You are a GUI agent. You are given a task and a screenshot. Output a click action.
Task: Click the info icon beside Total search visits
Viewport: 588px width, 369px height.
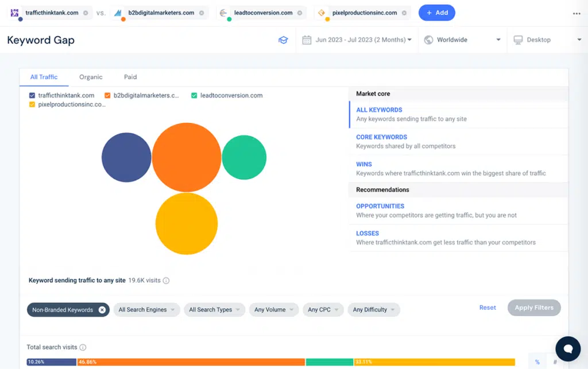[x=83, y=347]
